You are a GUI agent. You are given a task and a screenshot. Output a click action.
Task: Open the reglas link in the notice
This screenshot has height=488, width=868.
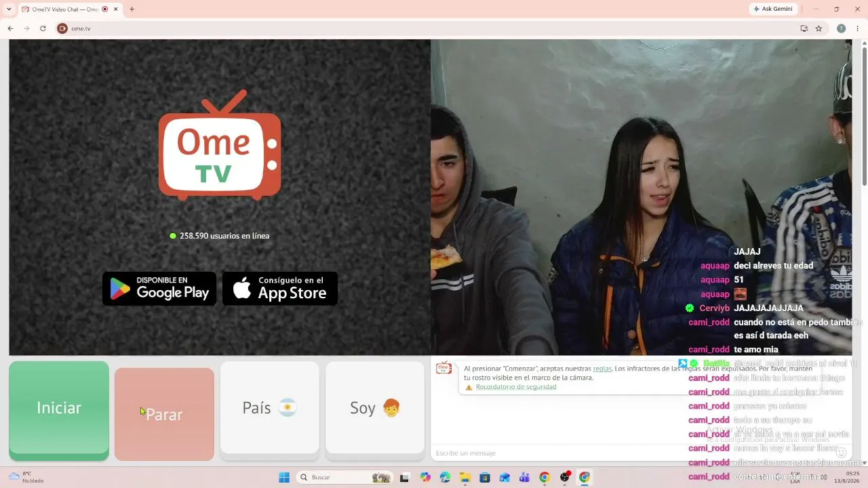coord(602,369)
